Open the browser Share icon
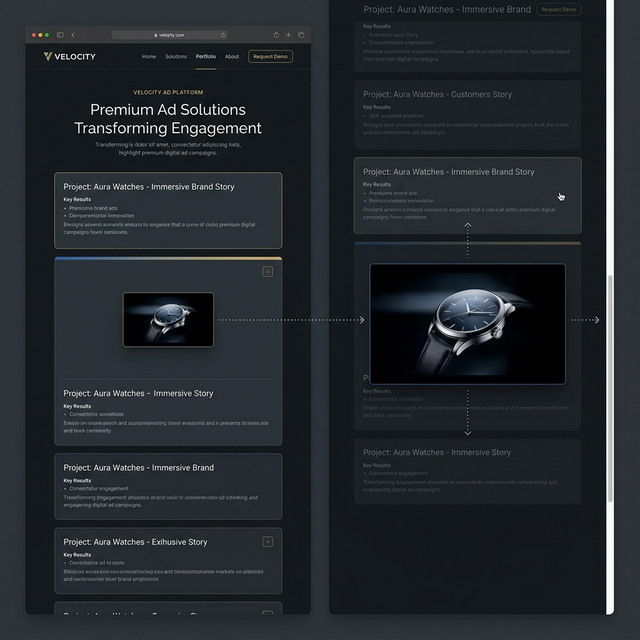Image resolution: width=640 pixels, height=640 pixels. click(x=276, y=35)
